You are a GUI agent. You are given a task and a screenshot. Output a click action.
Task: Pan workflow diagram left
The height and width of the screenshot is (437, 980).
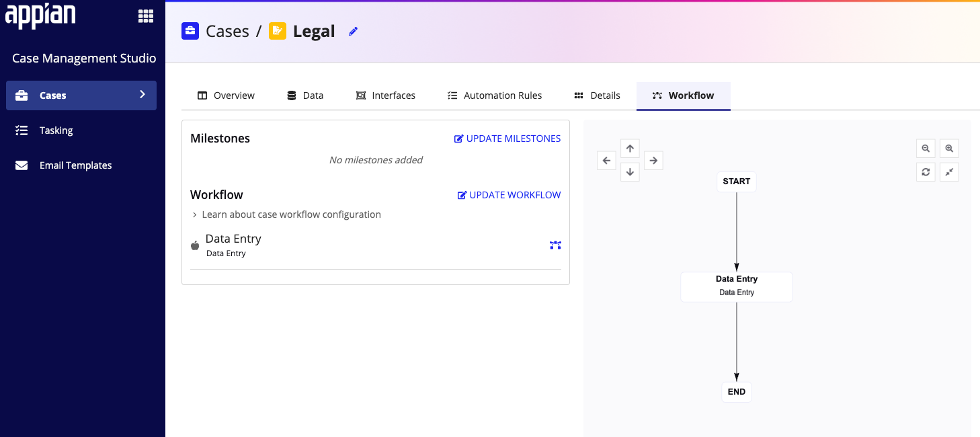(x=607, y=160)
